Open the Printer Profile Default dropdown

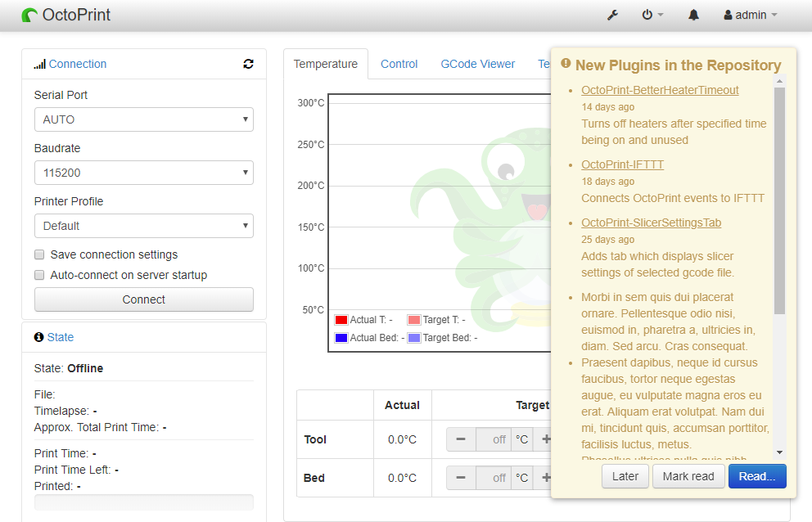144,226
